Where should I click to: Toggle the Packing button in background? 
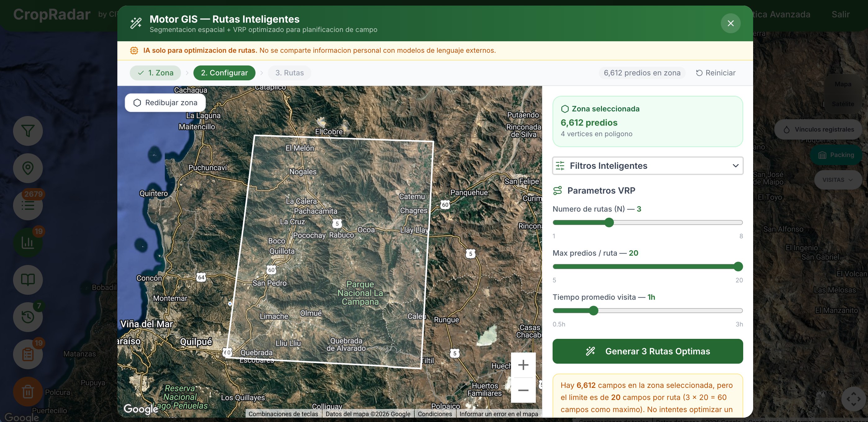[836, 155]
